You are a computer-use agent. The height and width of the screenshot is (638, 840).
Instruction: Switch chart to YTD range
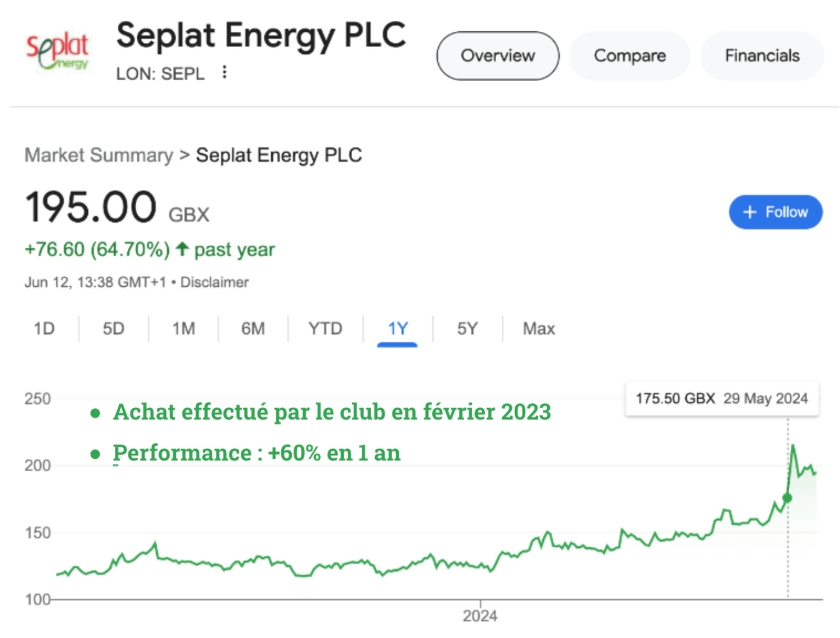[x=325, y=328]
